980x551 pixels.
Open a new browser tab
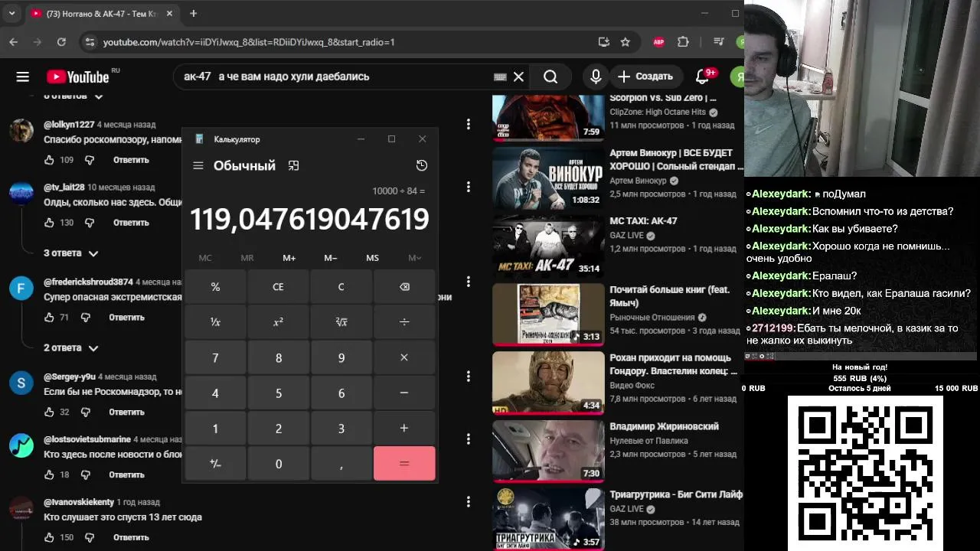coord(194,14)
